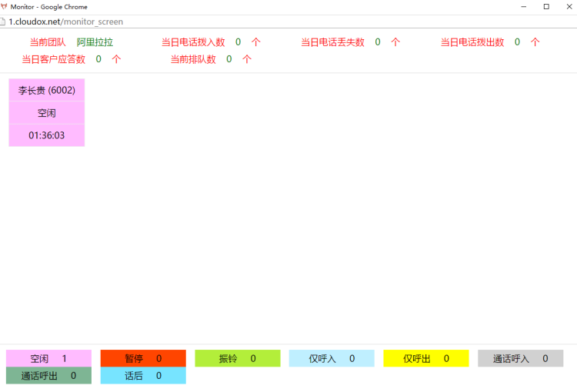Open agent card 李长贵 (6002)

[x=47, y=90]
